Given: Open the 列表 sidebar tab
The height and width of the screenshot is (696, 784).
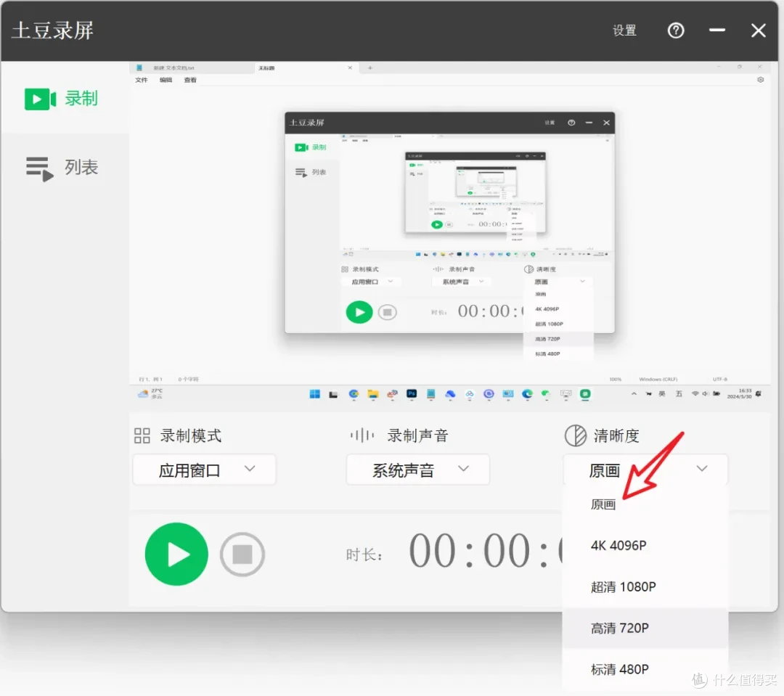Looking at the screenshot, I should [x=62, y=168].
